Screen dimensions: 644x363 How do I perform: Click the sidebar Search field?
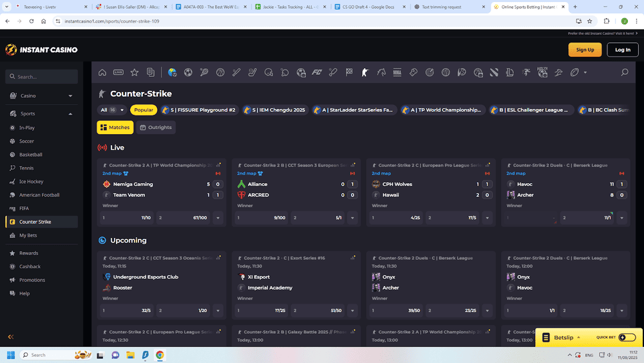point(41,77)
